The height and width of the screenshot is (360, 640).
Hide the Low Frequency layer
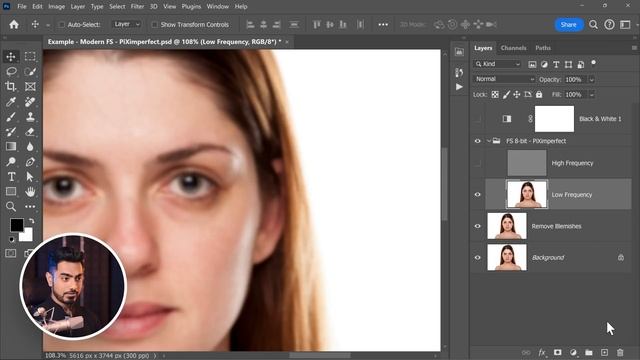[478, 195]
